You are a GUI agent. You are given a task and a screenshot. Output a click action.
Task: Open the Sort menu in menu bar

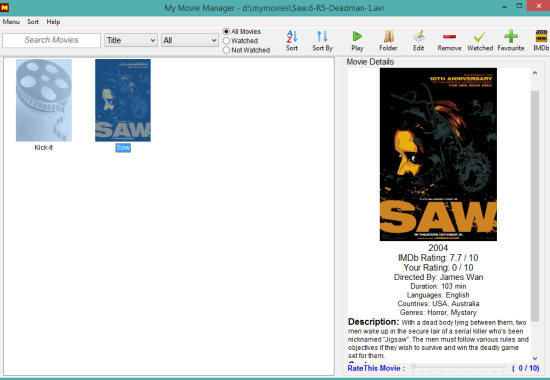point(33,22)
